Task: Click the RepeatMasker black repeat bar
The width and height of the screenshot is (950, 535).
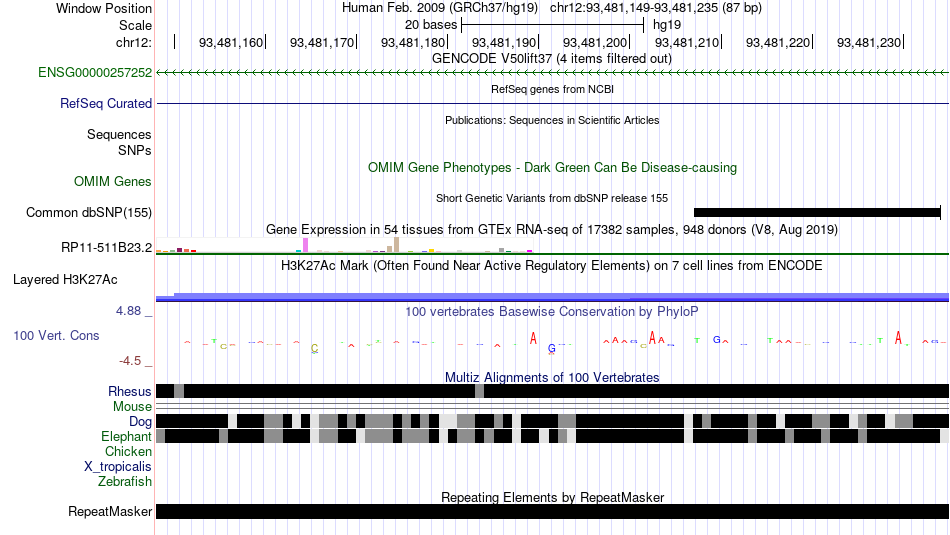Action: pos(553,511)
